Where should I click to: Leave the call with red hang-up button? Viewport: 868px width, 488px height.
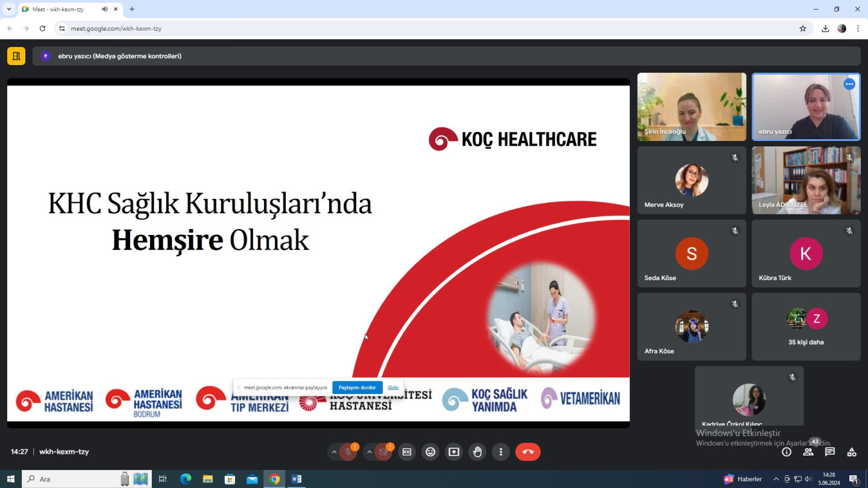[528, 452]
